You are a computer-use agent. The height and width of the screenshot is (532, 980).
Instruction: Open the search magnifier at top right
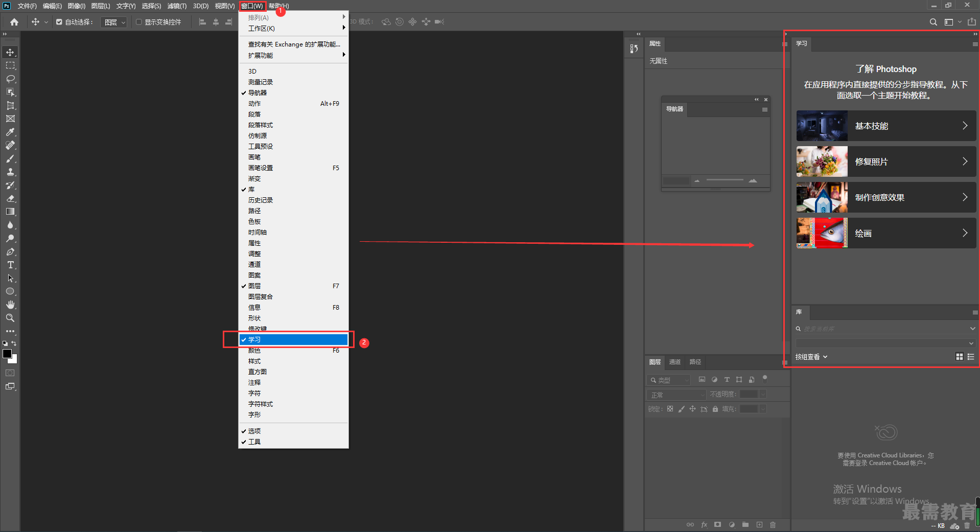pos(933,22)
